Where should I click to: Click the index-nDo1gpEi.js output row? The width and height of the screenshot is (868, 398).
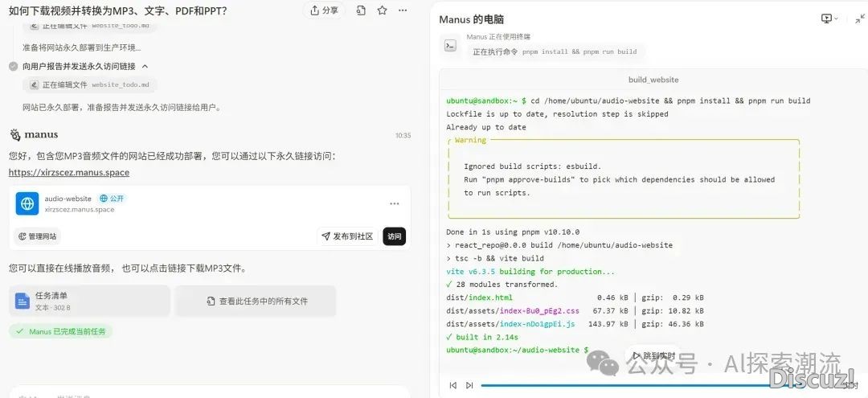click(575, 324)
